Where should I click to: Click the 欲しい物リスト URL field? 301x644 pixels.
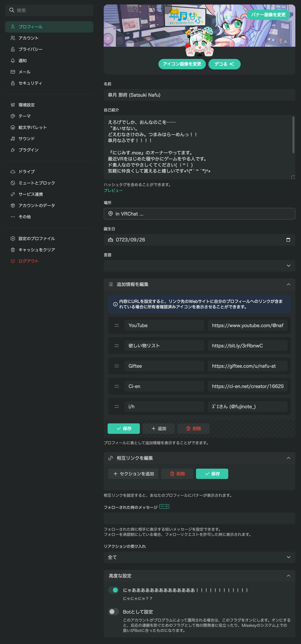[248, 345]
